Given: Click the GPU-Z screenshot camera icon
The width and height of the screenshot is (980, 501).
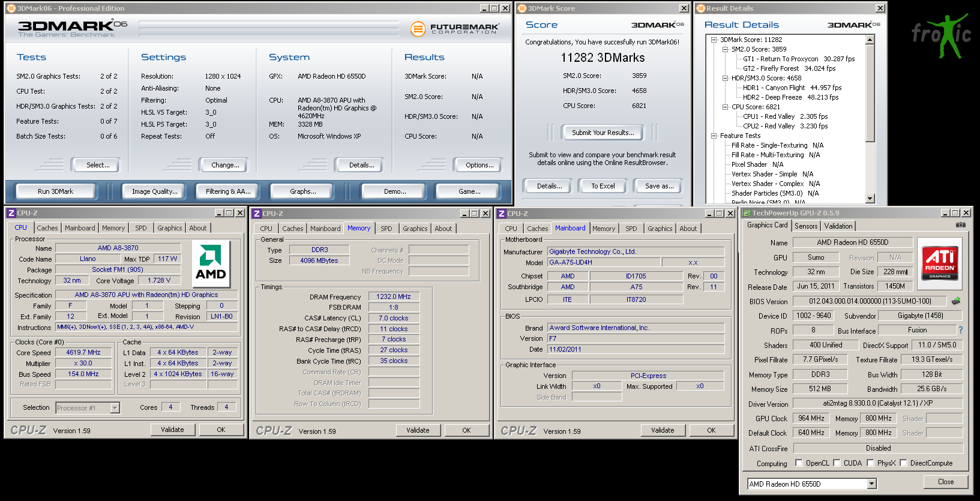Looking at the screenshot, I should point(960,226).
